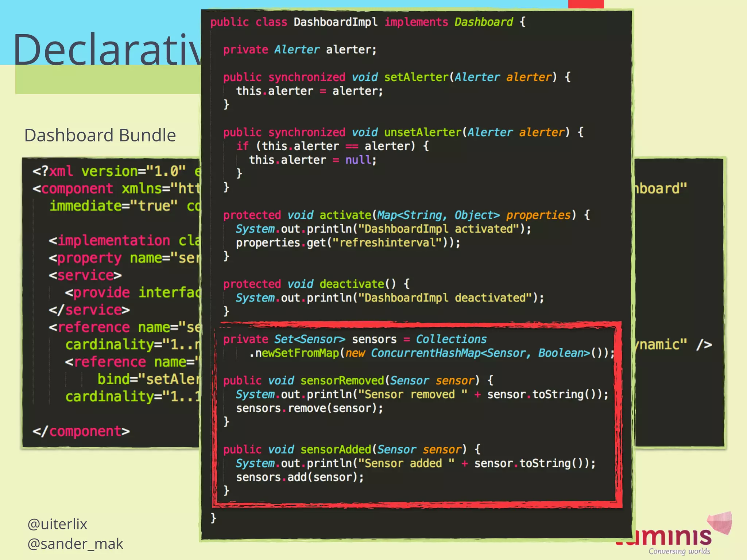The height and width of the screenshot is (560, 747).
Task: Click the '<property name=' XML line
Action: point(124,258)
